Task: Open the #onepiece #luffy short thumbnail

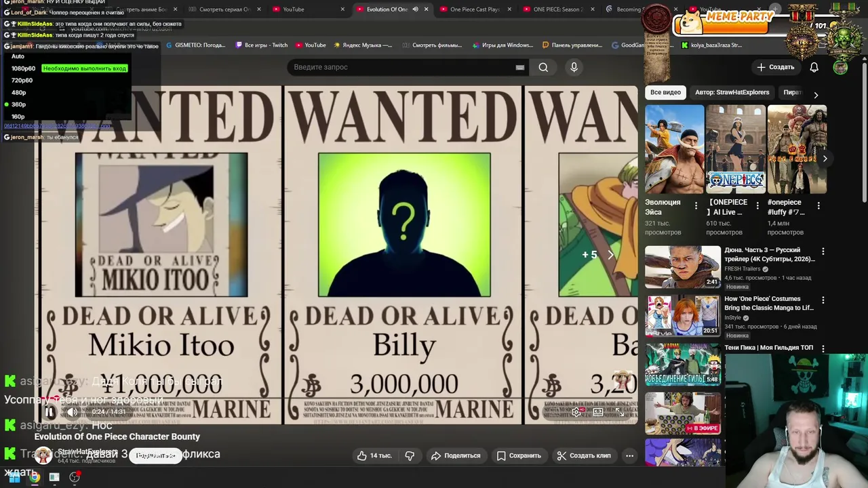Action: 797,149
